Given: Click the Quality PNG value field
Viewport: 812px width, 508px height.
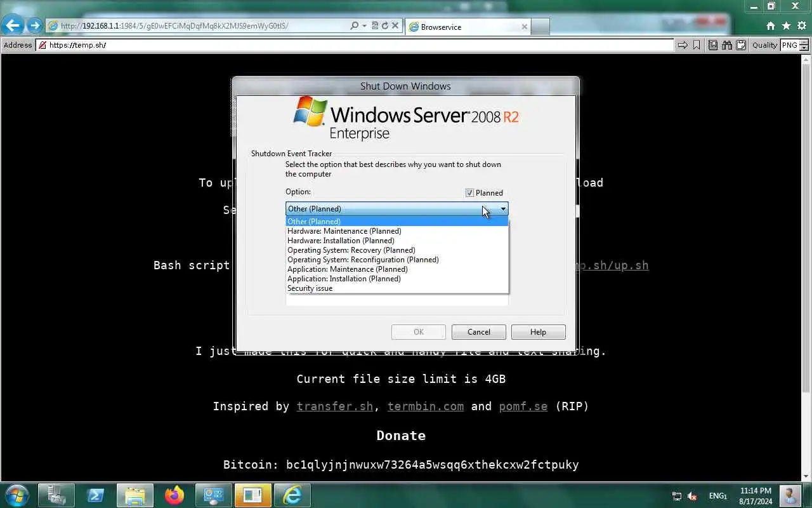Looking at the screenshot, I should pos(789,45).
